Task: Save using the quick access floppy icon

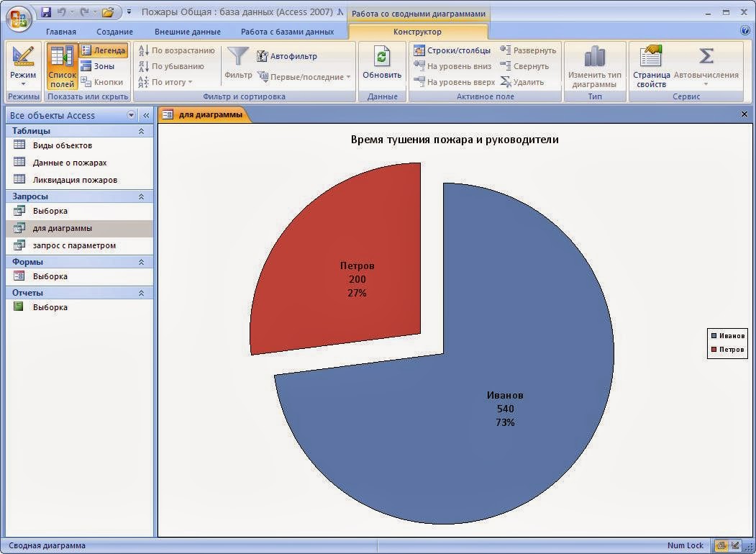Action: [46, 12]
